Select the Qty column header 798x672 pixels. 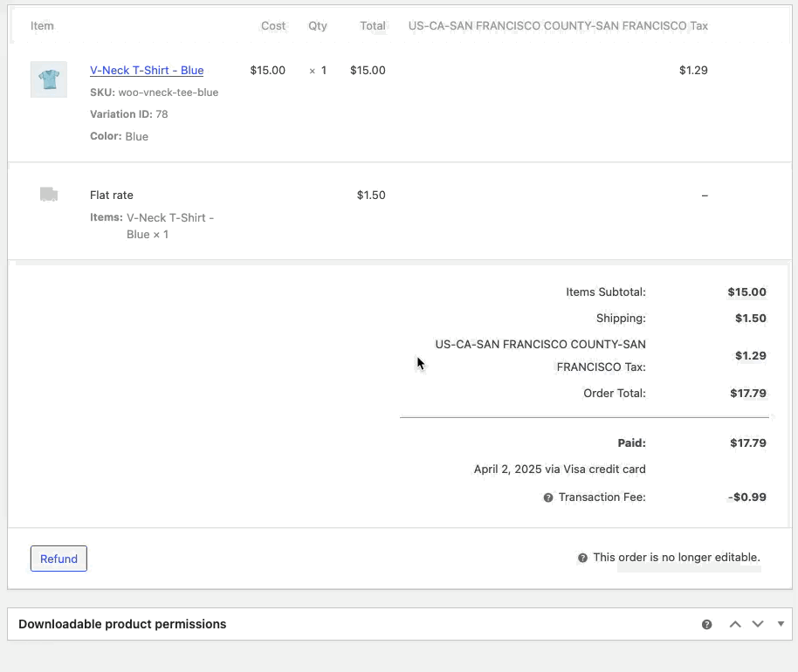[x=318, y=25]
